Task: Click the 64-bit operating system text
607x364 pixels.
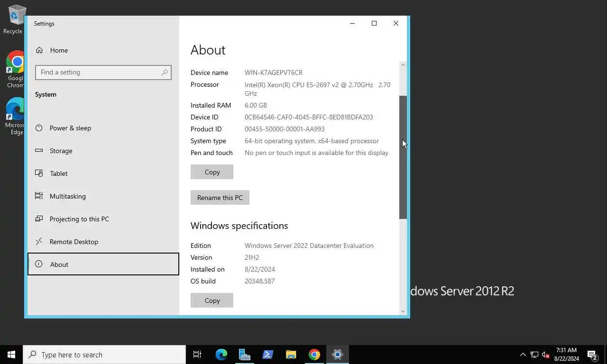Action: pos(312,141)
